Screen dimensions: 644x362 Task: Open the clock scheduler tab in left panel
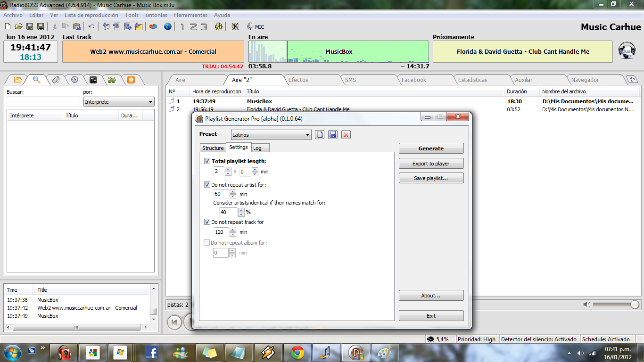pos(74,80)
